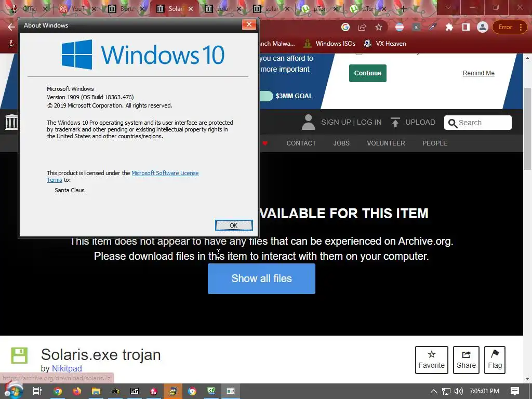The image size is (532, 399).
Task: Switch to the YouTube tab
Action: 78,9
